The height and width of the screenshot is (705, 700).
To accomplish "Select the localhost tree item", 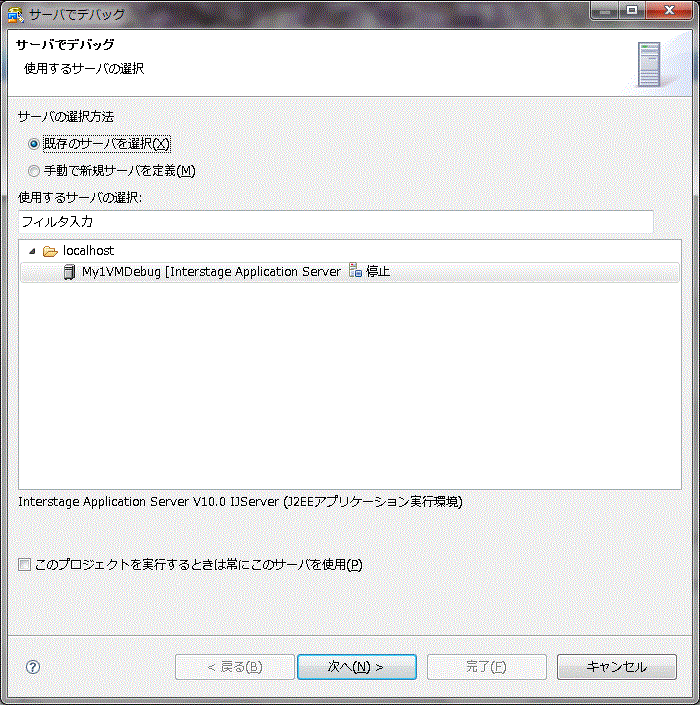I will coord(89,250).
